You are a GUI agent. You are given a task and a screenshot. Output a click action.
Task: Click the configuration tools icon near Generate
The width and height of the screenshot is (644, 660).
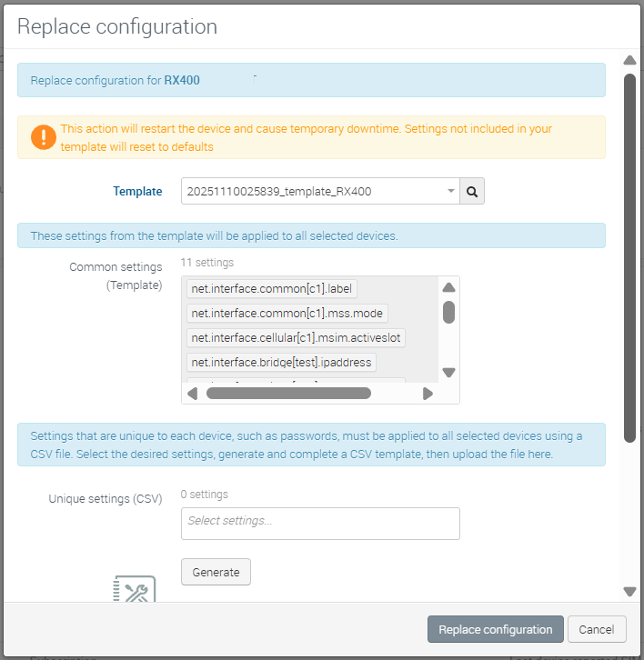click(134, 591)
